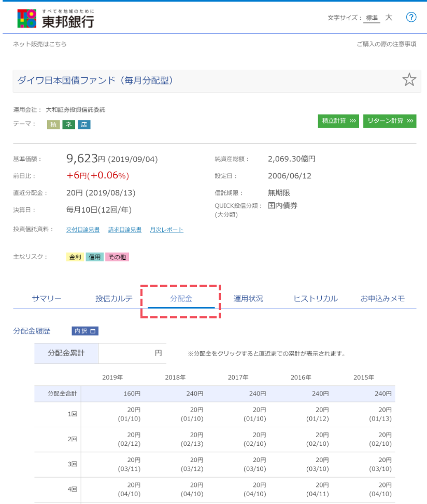427x504 pixels.
Task: Click the 分配金履歴 section heading
Action: [32, 331]
